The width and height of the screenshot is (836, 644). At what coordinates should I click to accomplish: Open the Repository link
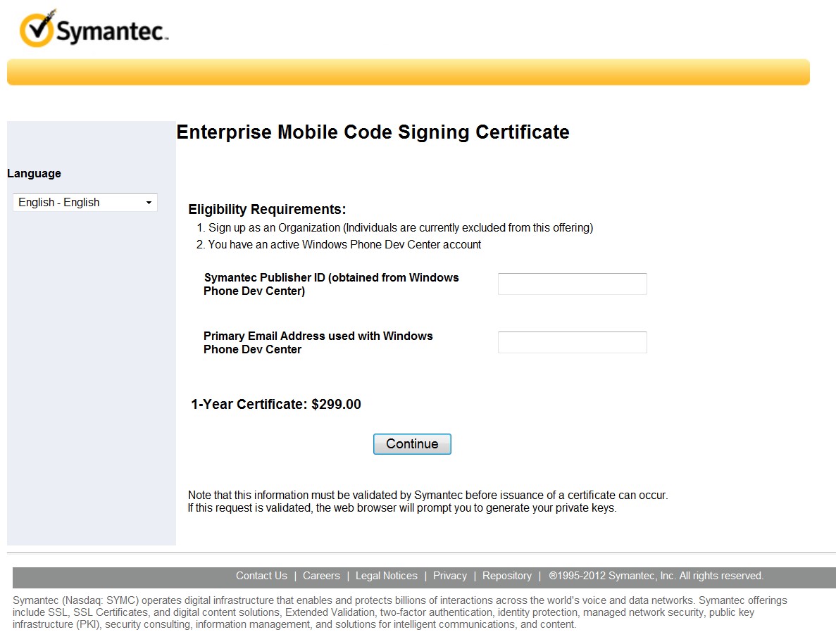click(x=506, y=576)
